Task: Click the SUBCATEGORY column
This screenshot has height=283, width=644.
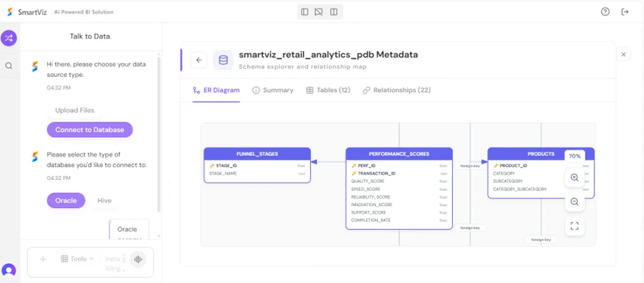Action: coord(541,181)
